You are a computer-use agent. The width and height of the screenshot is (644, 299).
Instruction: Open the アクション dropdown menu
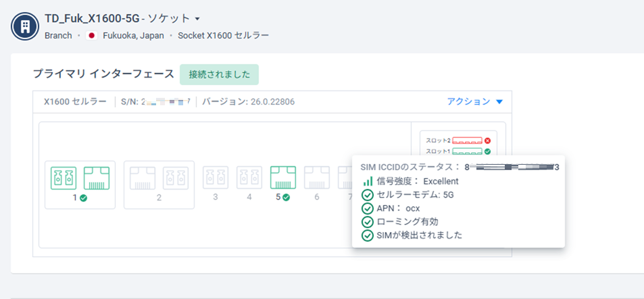pos(475,102)
